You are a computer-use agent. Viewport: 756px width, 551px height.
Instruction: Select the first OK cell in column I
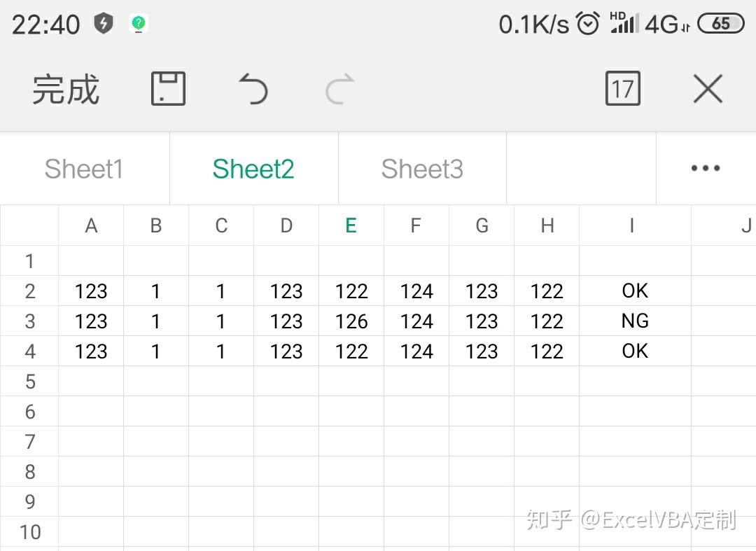633,291
